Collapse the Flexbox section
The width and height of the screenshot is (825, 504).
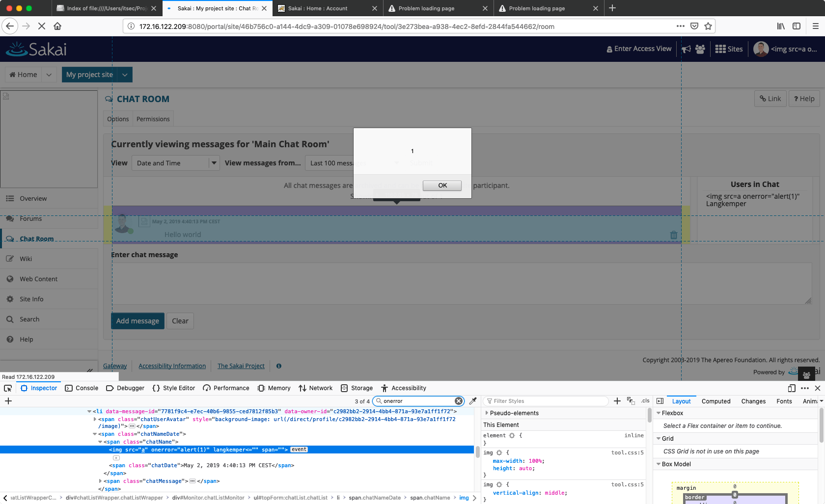(x=659, y=413)
